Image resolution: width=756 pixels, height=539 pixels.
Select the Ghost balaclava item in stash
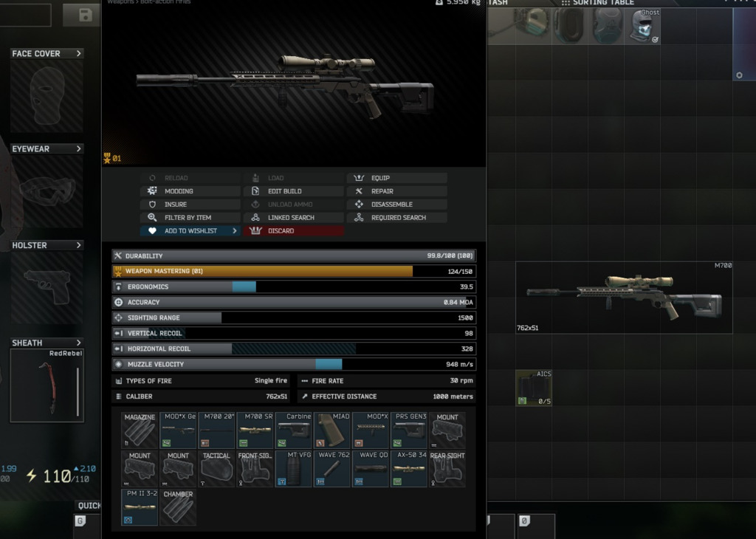click(x=642, y=26)
